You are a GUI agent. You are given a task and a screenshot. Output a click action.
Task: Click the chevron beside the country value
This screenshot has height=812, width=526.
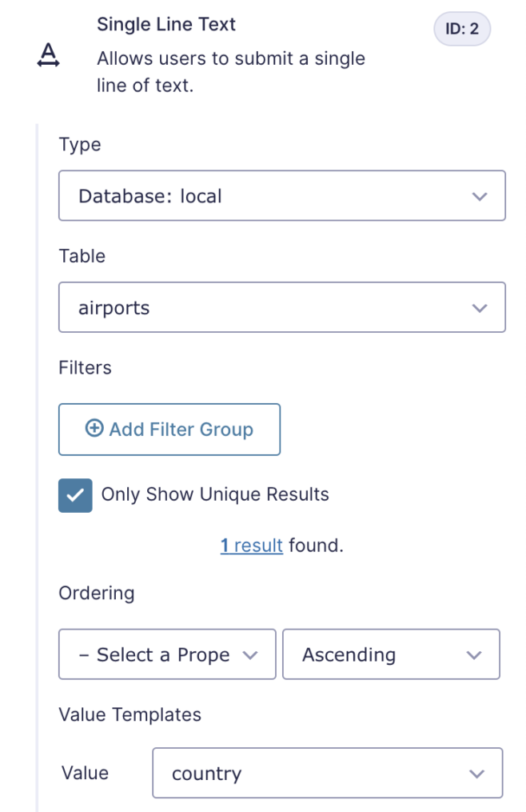coord(476,773)
